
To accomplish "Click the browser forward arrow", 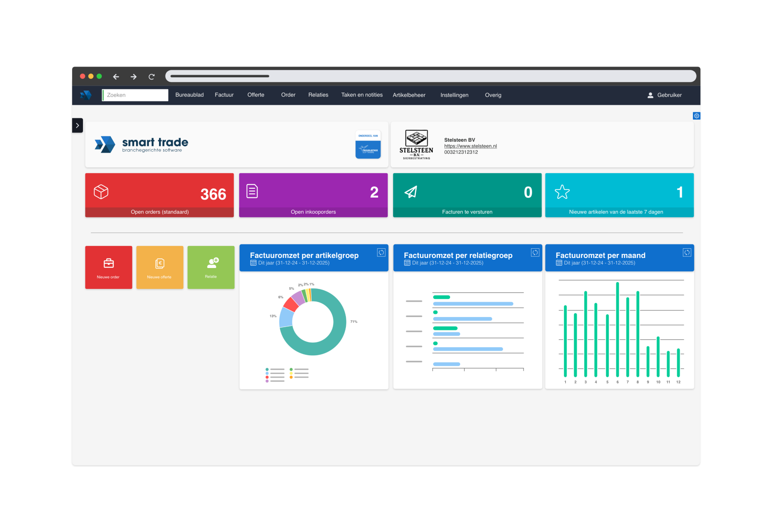I will 134,77.
